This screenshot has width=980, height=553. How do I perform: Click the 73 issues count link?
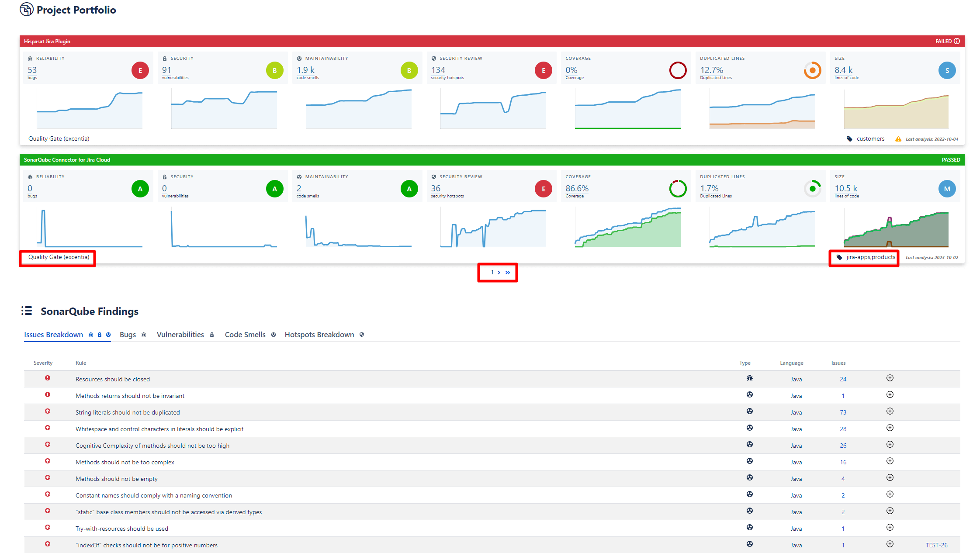tap(843, 412)
